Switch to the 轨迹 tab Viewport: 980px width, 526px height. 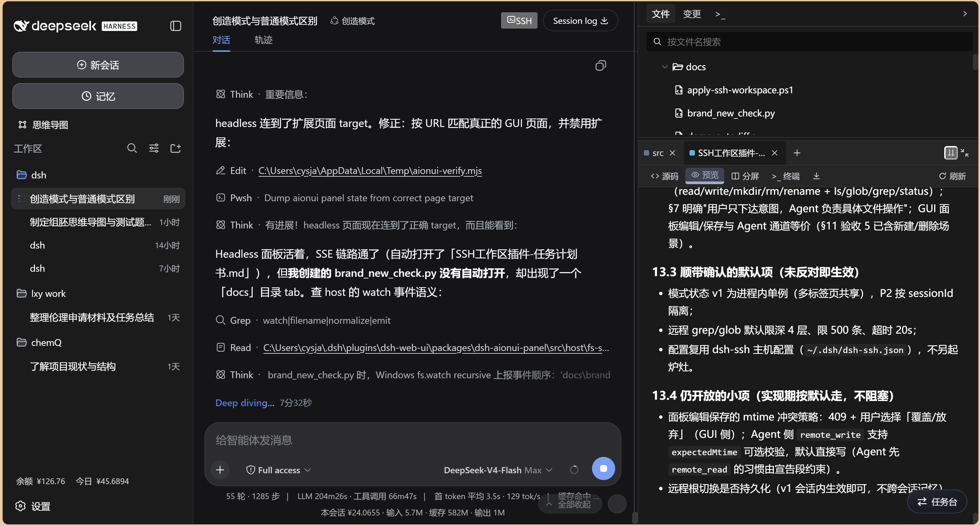click(x=263, y=40)
